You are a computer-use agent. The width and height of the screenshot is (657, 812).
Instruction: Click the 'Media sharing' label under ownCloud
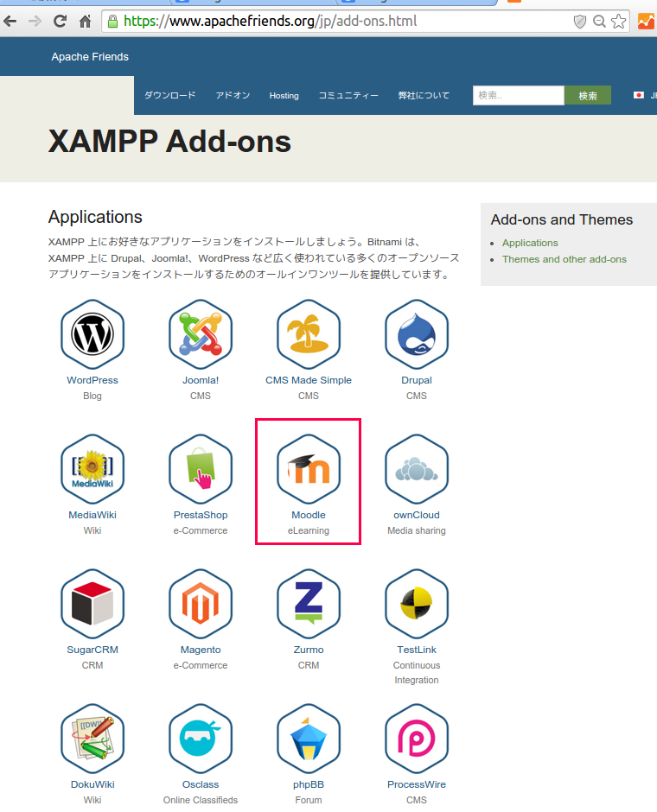tap(417, 530)
